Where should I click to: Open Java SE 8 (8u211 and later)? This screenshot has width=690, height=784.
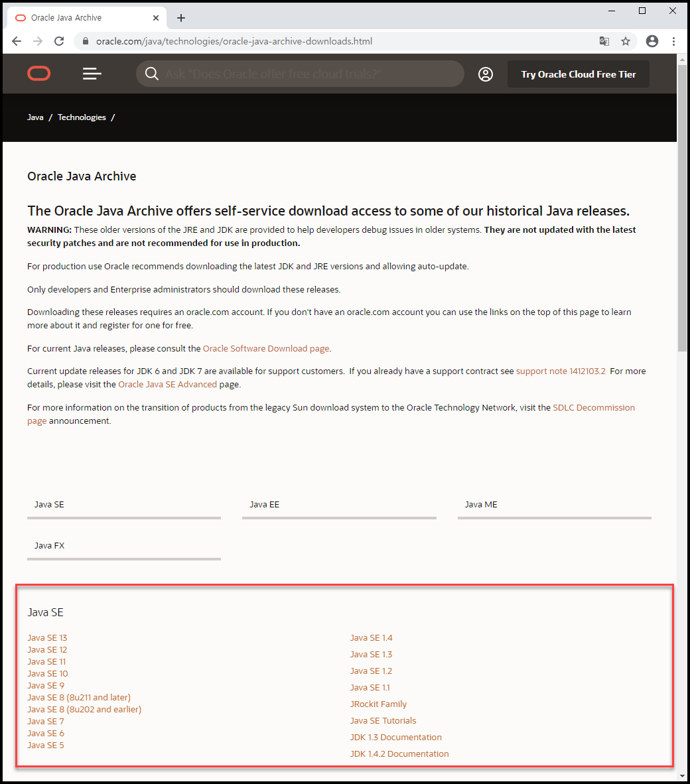[79, 698]
